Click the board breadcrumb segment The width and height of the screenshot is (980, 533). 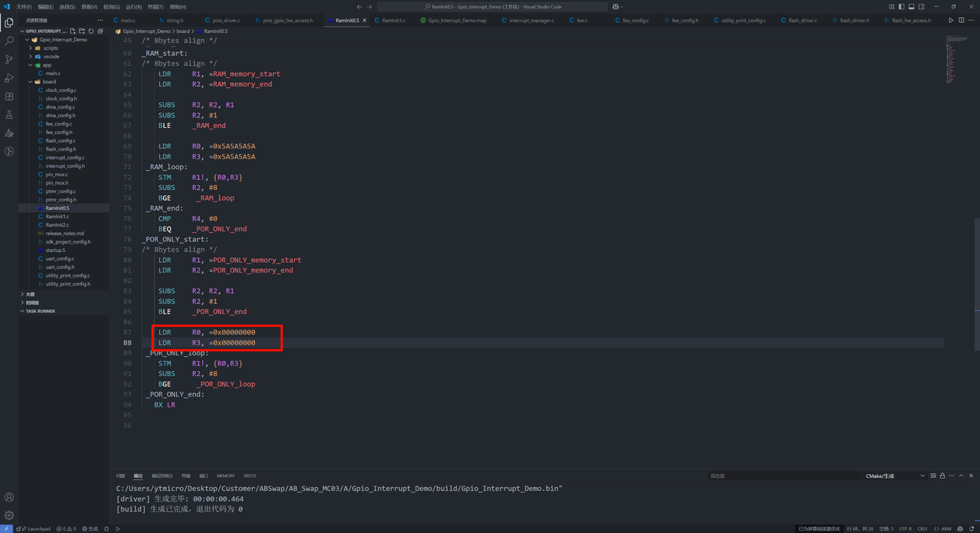tap(184, 31)
